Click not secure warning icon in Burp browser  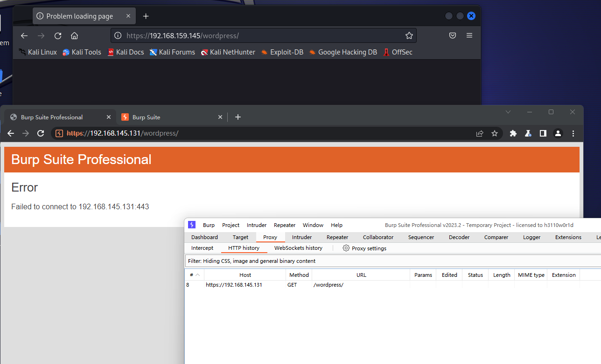coord(59,133)
